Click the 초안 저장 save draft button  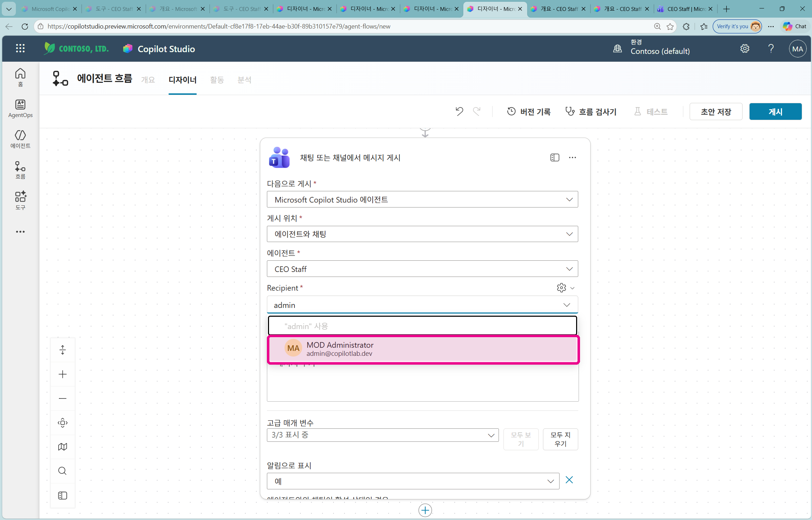tap(716, 112)
